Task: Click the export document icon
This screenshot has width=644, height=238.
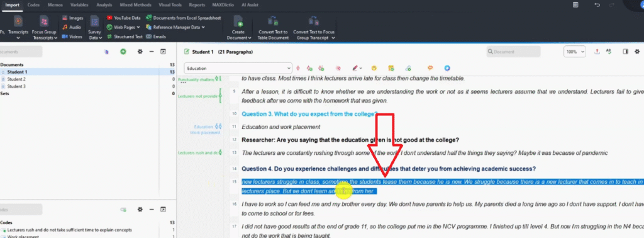Action: coord(597,52)
